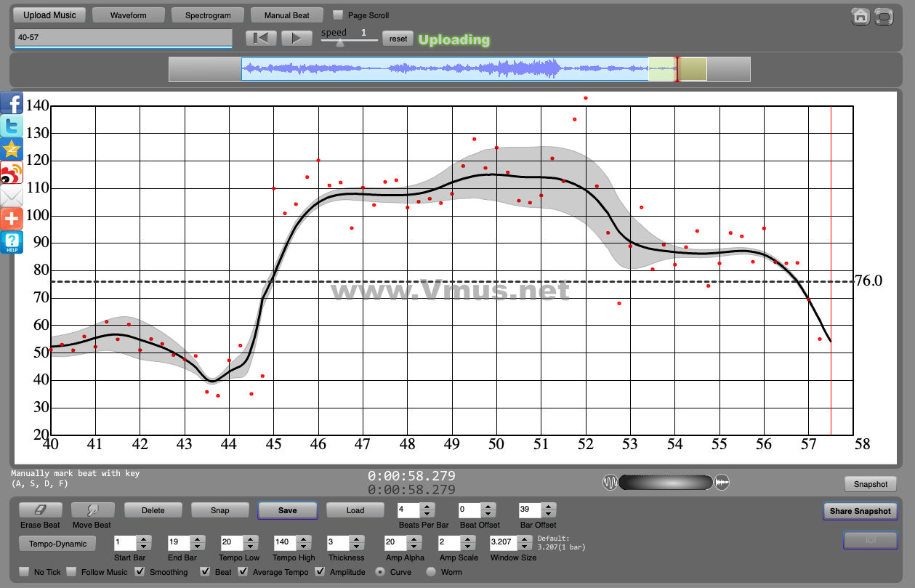Click the email envelope share icon
Screen dimensions: 915x588
coord(12,196)
